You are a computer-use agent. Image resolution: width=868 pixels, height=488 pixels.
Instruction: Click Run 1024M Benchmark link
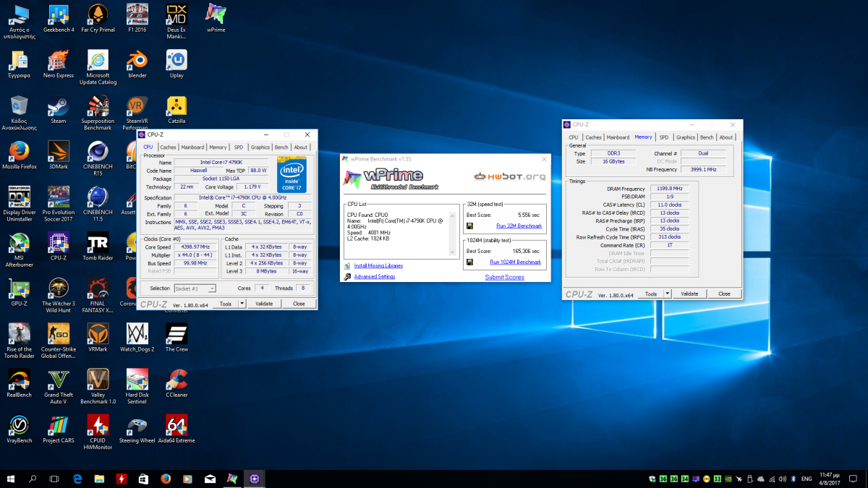(515, 262)
